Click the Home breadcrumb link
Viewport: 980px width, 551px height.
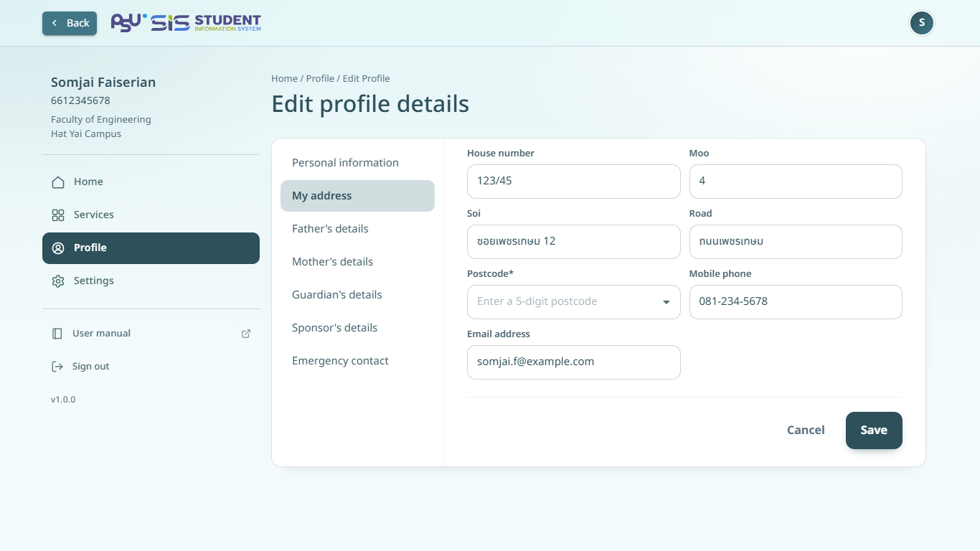pos(284,78)
